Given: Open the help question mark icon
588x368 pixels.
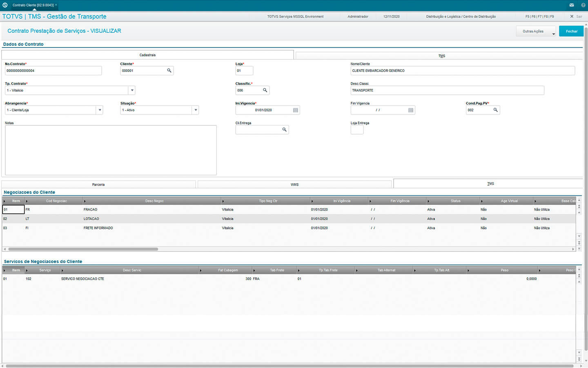Looking at the screenshot, I should (x=583, y=5).
